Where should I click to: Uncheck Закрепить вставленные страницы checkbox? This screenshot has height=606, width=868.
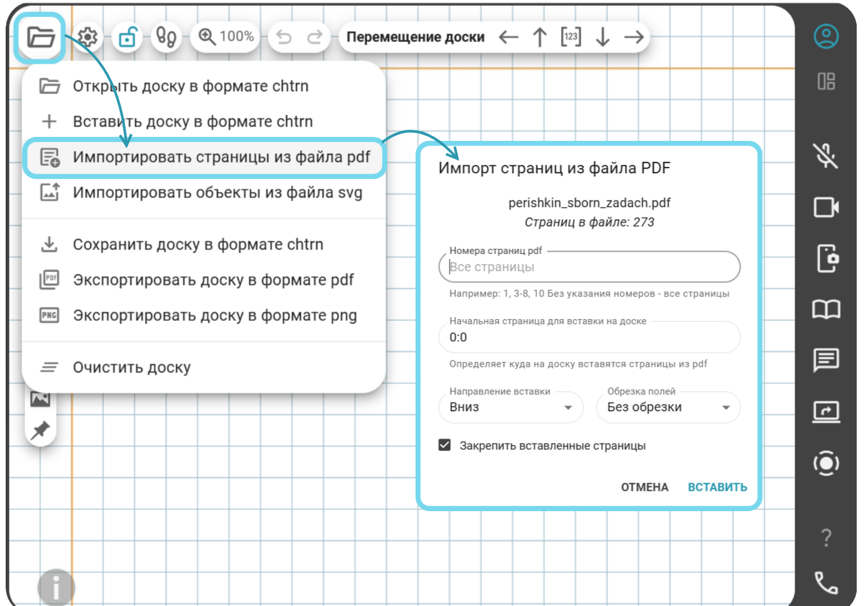[x=445, y=445]
